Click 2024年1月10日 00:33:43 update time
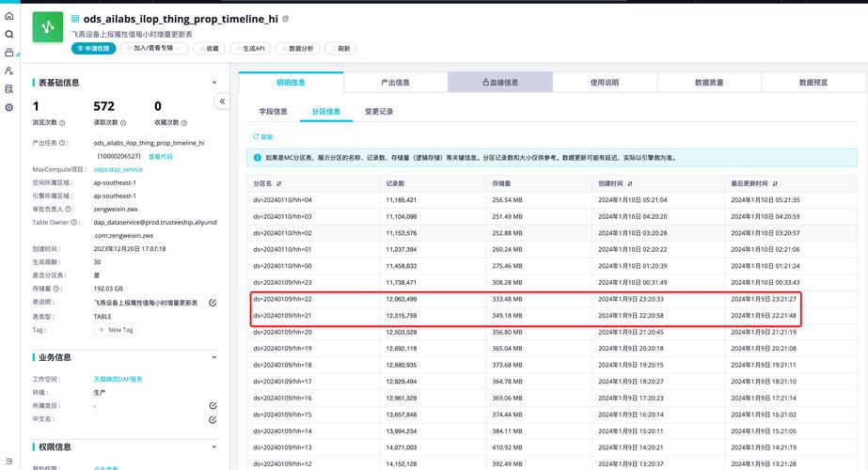 pyautogui.click(x=765, y=282)
